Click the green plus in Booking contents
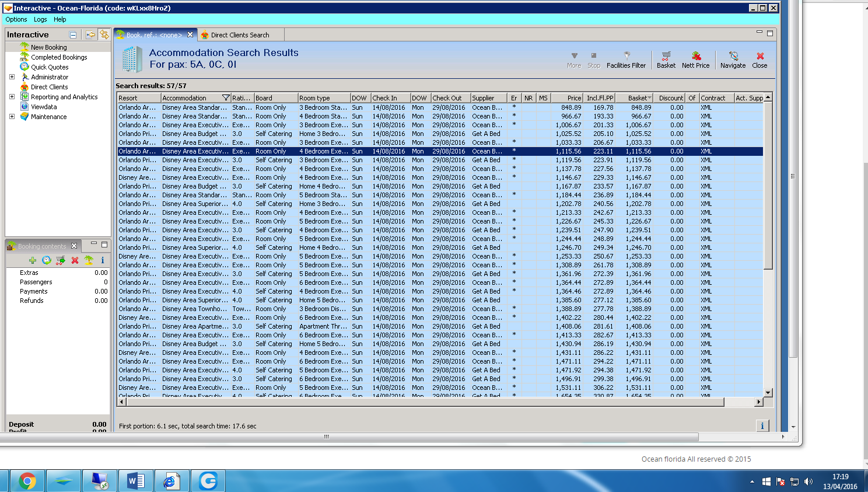868x492 pixels. (x=32, y=260)
